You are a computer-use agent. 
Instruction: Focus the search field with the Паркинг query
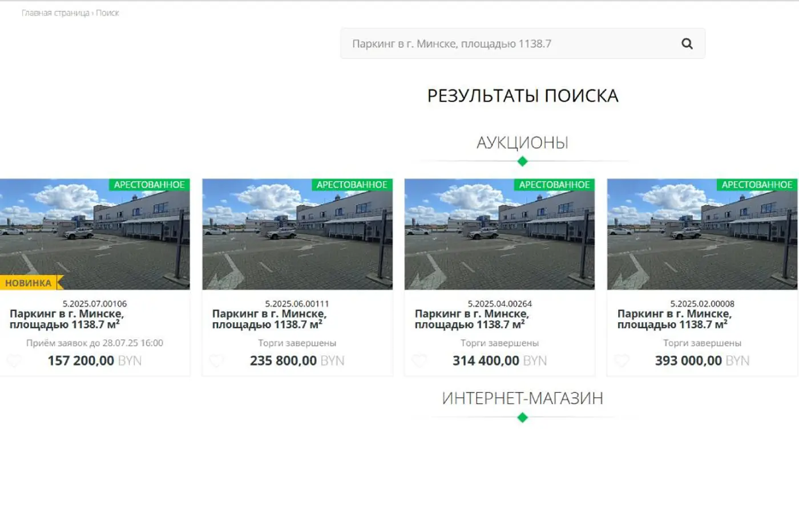pyautogui.click(x=522, y=43)
